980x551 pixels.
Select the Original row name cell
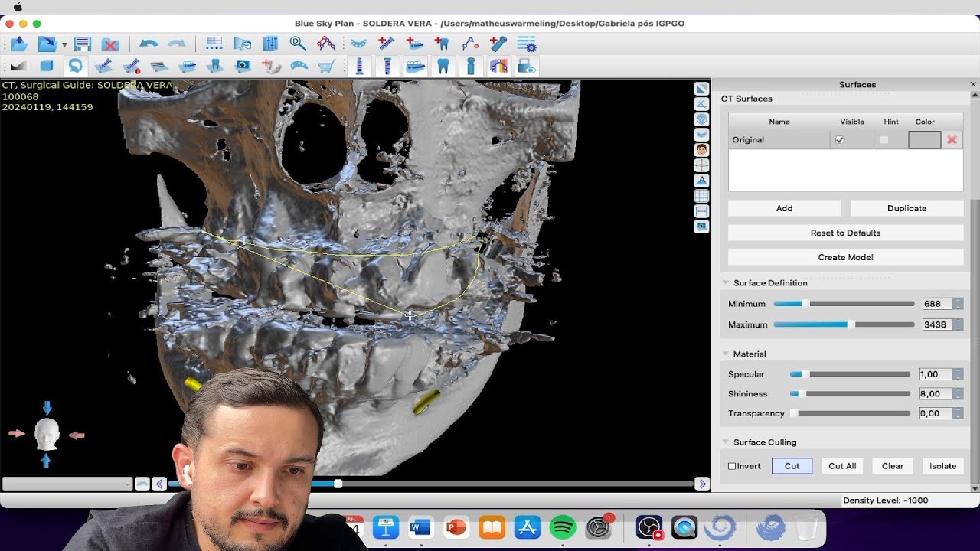(x=779, y=140)
